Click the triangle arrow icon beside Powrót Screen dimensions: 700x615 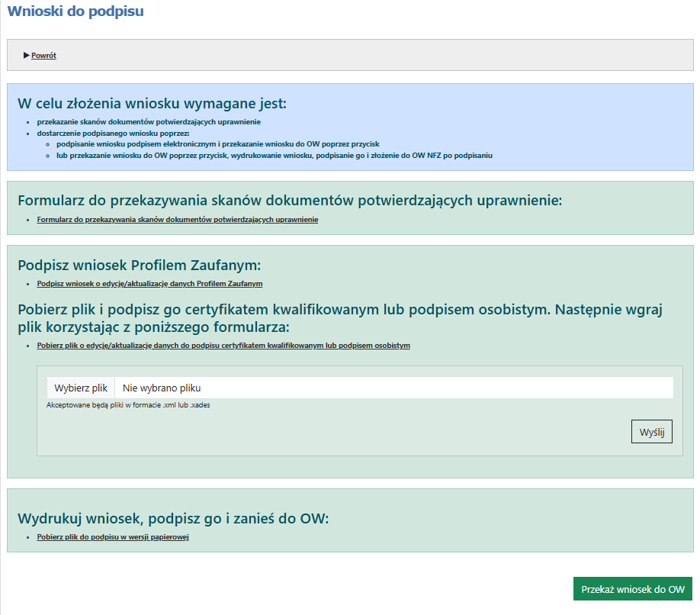27,55
